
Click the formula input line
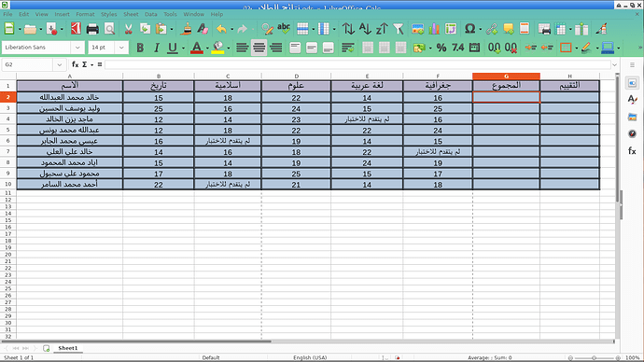(x=357, y=64)
